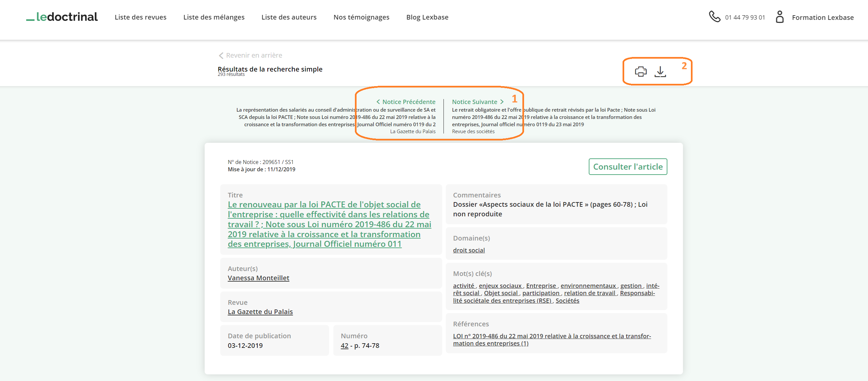Open Nos témoignages page
Screen dimensions: 868x381
(x=361, y=17)
